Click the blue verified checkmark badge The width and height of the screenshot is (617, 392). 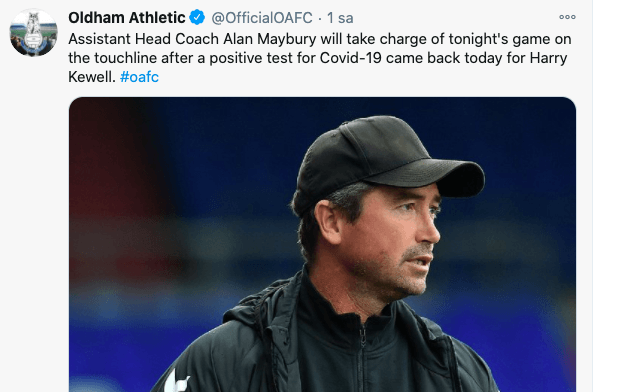(197, 18)
